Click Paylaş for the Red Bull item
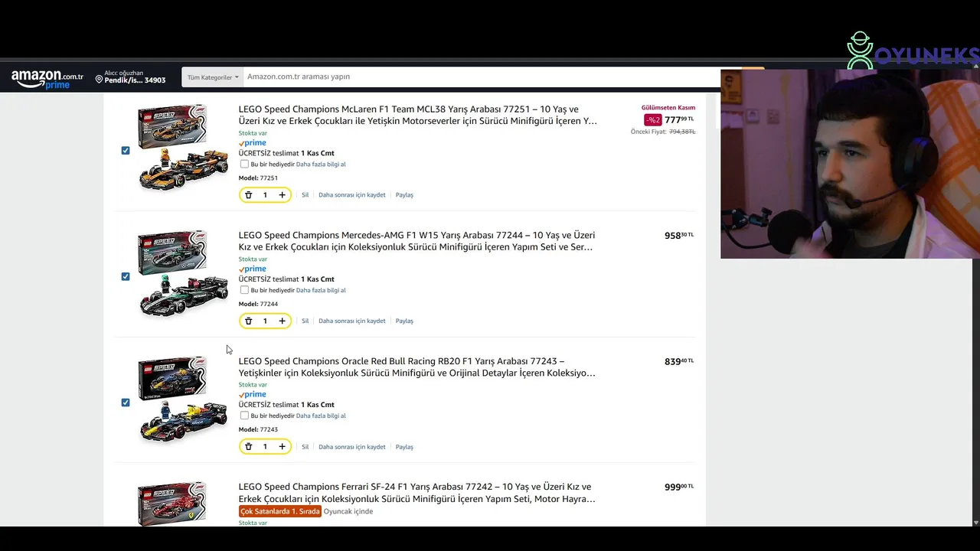This screenshot has width=980, height=551. coord(404,447)
